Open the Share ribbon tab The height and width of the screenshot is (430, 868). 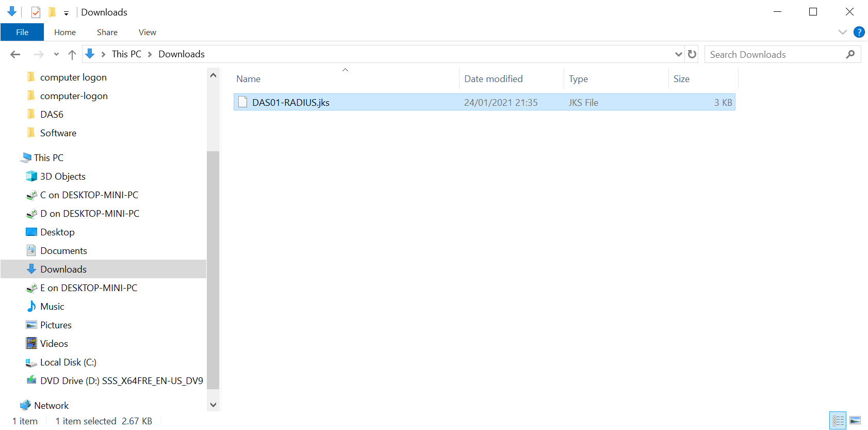pos(107,32)
